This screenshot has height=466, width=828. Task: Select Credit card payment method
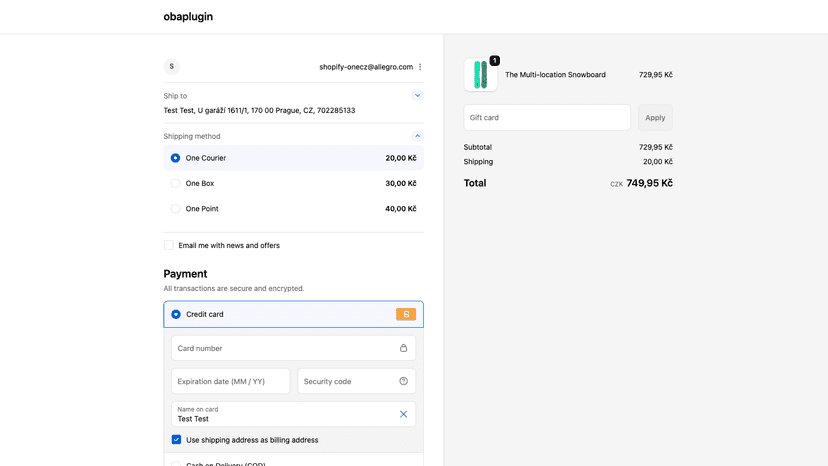(x=176, y=314)
